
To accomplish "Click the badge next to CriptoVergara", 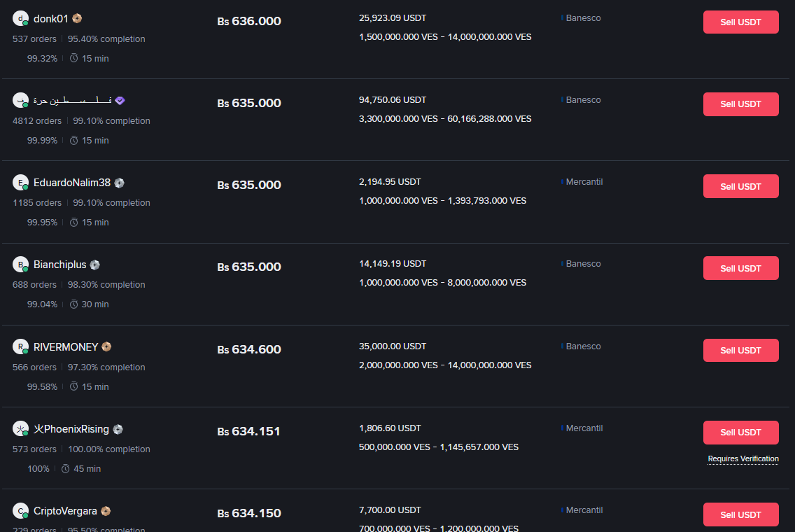I will (106, 511).
